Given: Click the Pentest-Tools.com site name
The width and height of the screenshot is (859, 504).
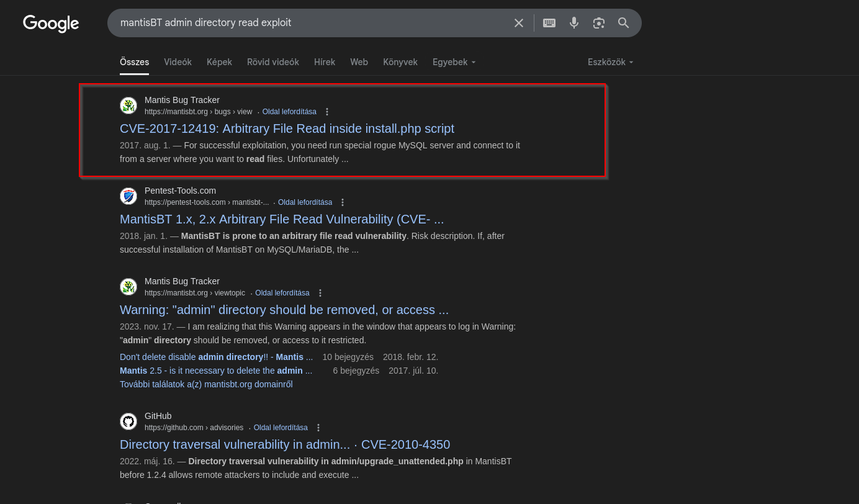Looking at the screenshot, I should [x=180, y=191].
